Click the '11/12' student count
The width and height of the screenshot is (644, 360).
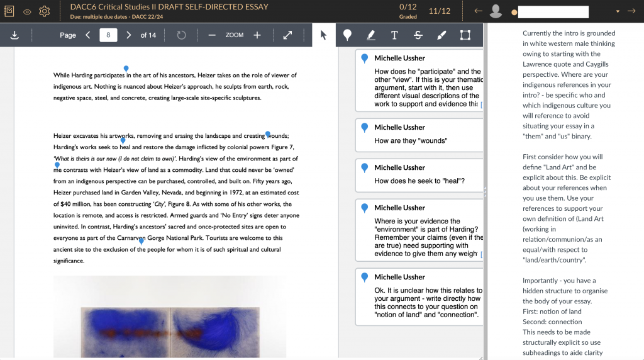pos(440,11)
